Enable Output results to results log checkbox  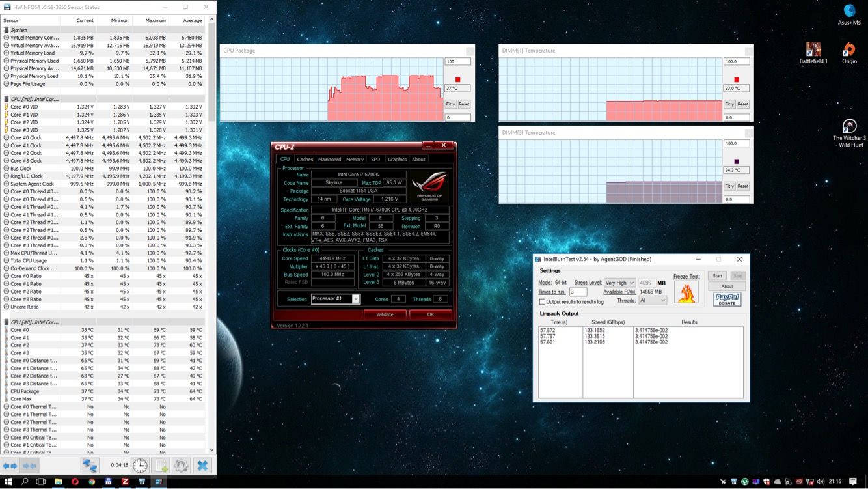[542, 301]
